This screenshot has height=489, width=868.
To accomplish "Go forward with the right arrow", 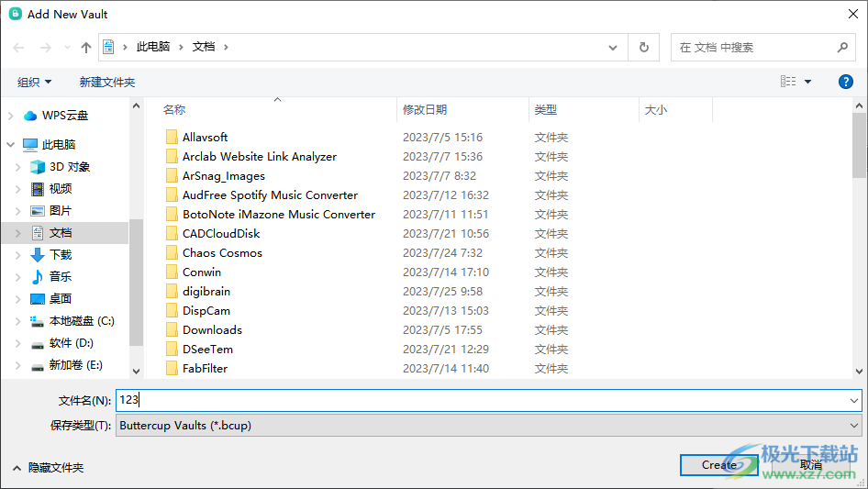I will tap(45, 48).
